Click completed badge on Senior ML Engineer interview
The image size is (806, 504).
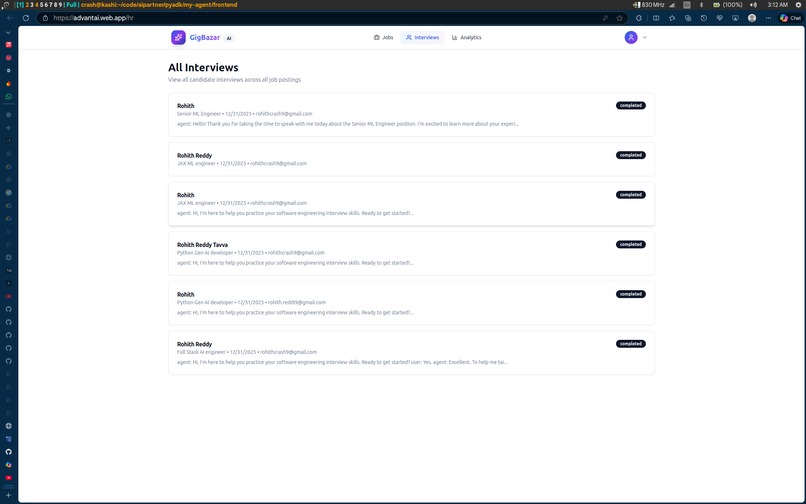point(631,105)
